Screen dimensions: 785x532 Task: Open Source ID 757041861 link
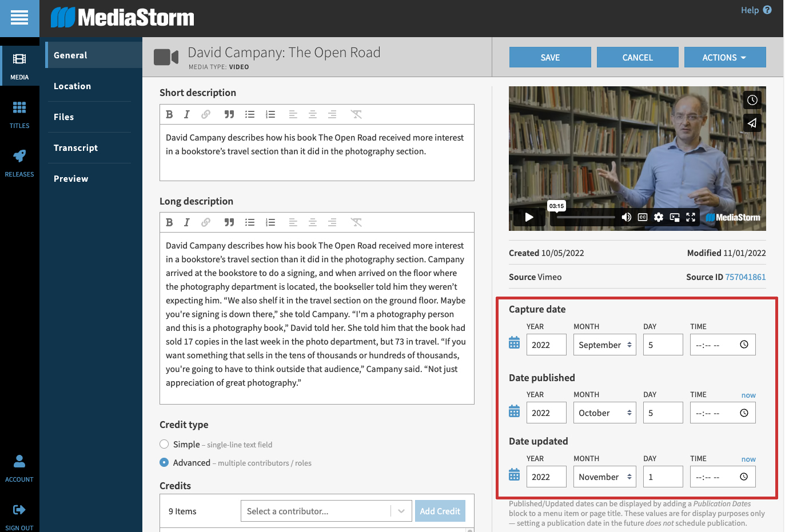(x=745, y=277)
